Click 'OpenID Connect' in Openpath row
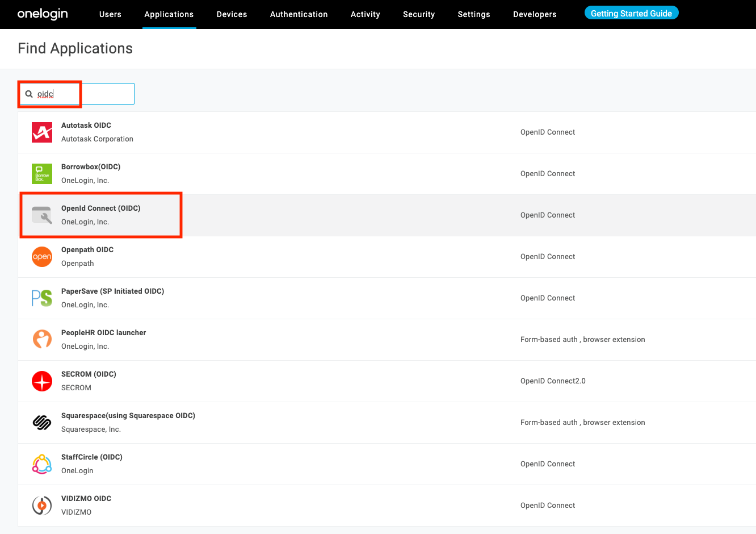This screenshot has height=534, width=756. point(548,257)
